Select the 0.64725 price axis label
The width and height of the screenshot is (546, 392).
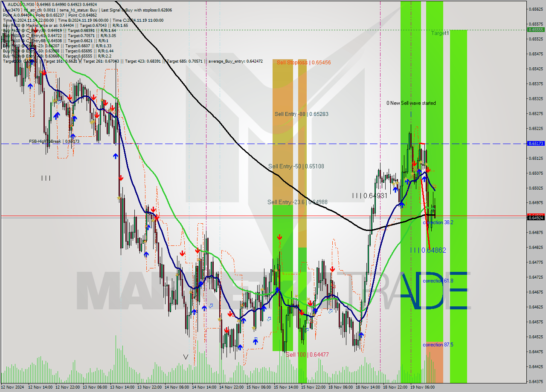[536, 277]
